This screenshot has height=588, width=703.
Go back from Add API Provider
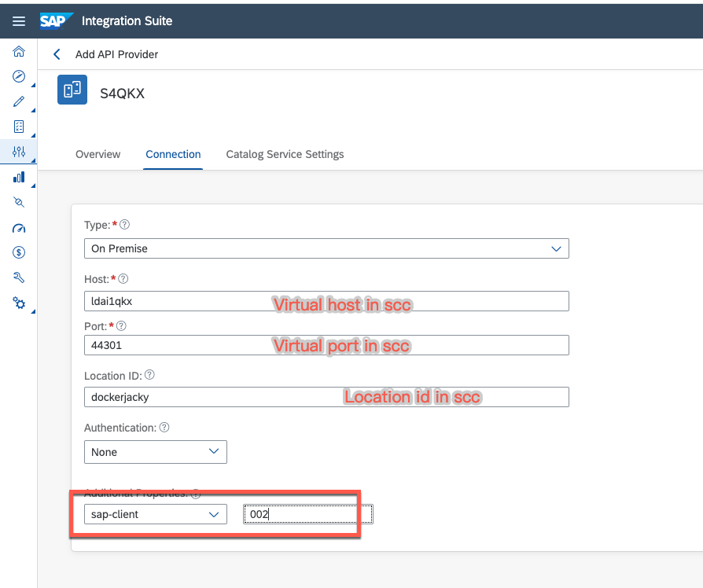point(57,54)
